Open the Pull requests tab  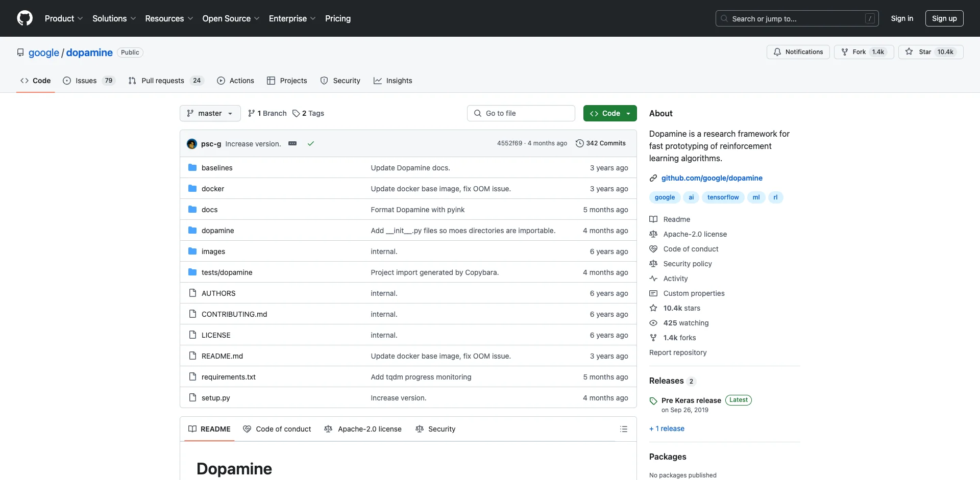pyautogui.click(x=166, y=81)
